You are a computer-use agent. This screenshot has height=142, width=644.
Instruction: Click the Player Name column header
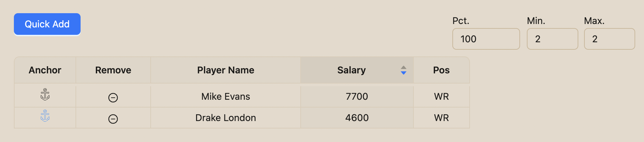tap(226, 70)
